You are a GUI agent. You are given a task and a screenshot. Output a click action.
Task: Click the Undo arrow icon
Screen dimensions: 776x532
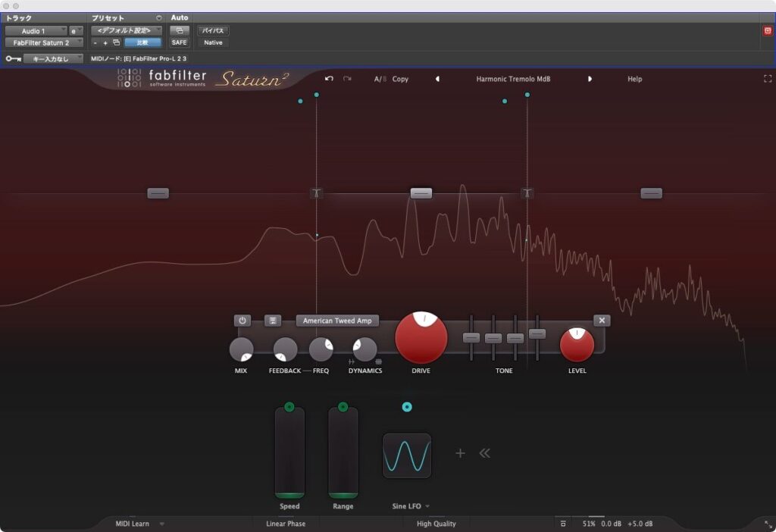point(329,79)
